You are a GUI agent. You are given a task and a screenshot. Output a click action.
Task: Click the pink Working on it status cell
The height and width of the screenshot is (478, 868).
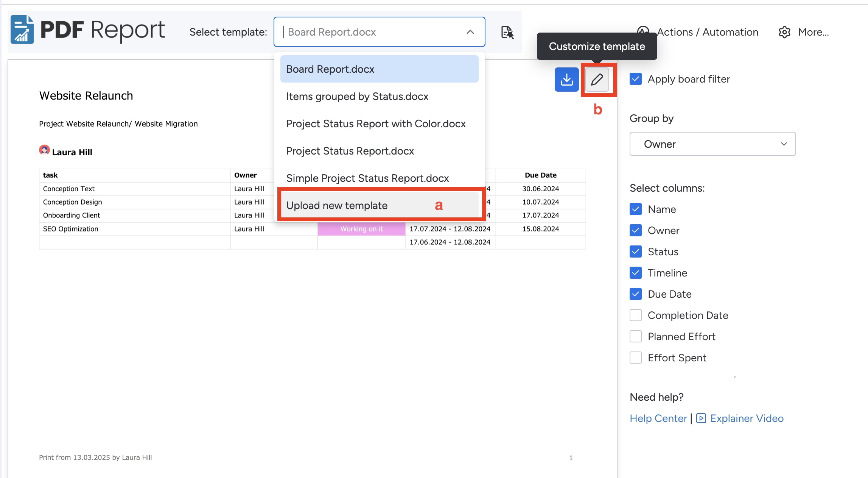(361, 229)
